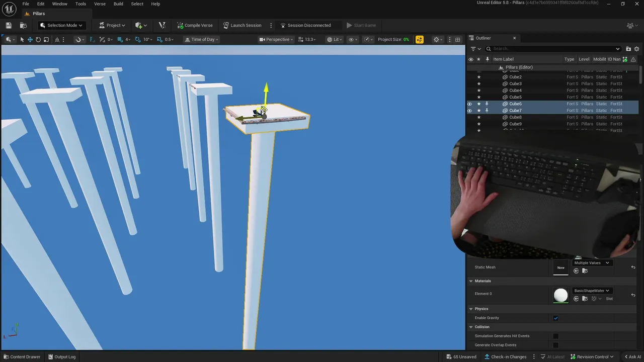This screenshot has width=644, height=362.
Task: Open the viewport settings gear menu
Action: click(x=438, y=39)
